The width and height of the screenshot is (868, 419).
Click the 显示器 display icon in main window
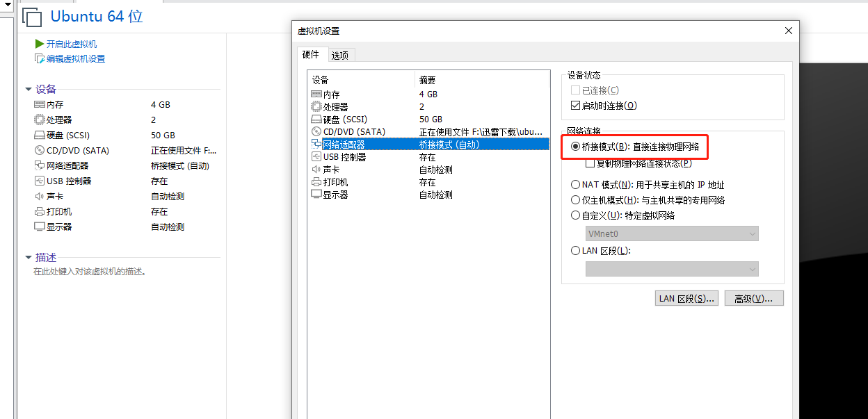coord(39,227)
